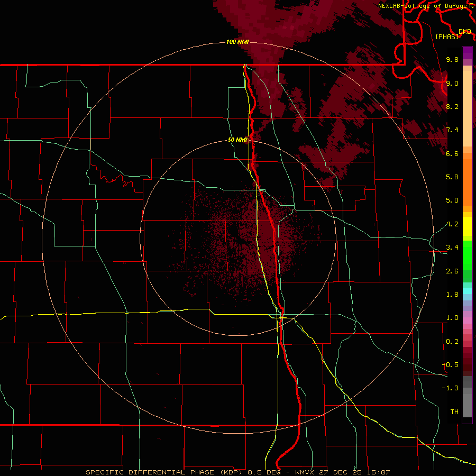Click the cyan band on the color scale
Viewport: 476px width, 476px height.
(467, 291)
